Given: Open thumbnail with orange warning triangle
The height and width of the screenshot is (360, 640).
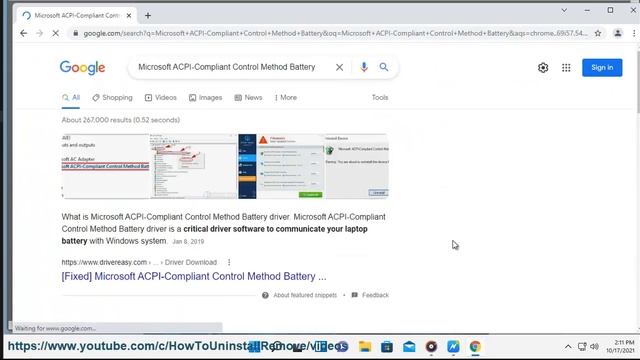Looking at the screenshot, I should pyautogui.click(x=281, y=166).
